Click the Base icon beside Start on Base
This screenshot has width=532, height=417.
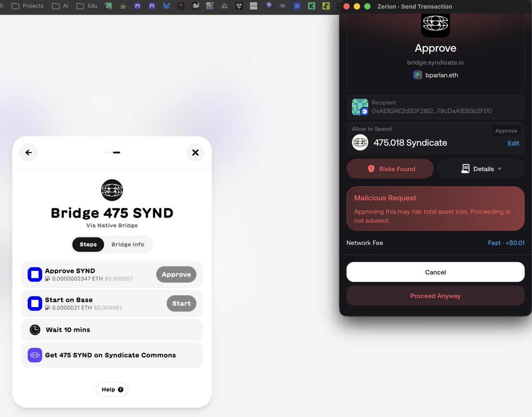pos(35,304)
